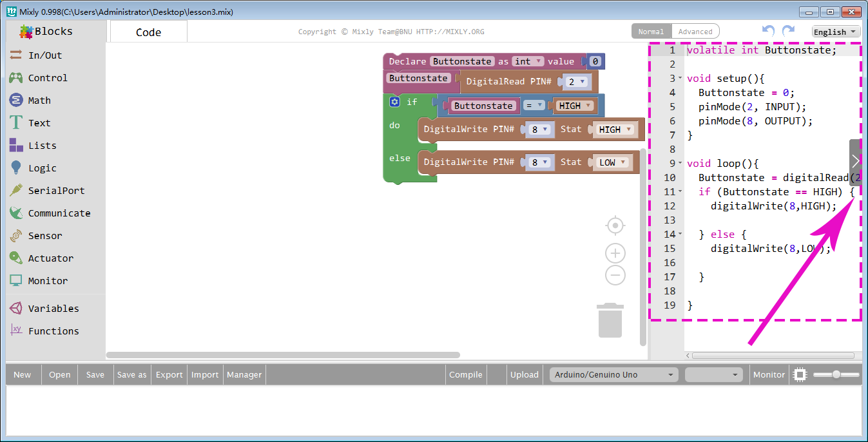Click the Redo arrow icon
Screen dimensions: 868x442
788,31
